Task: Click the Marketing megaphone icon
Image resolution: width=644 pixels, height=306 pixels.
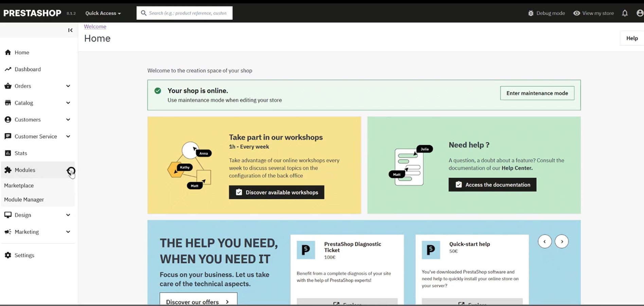Action: tap(8, 232)
